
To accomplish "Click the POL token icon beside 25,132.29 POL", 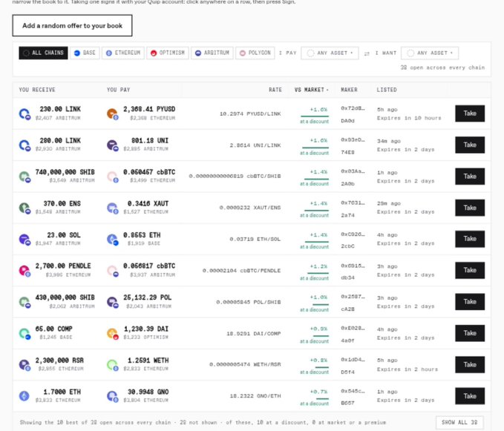I will 113,302.
